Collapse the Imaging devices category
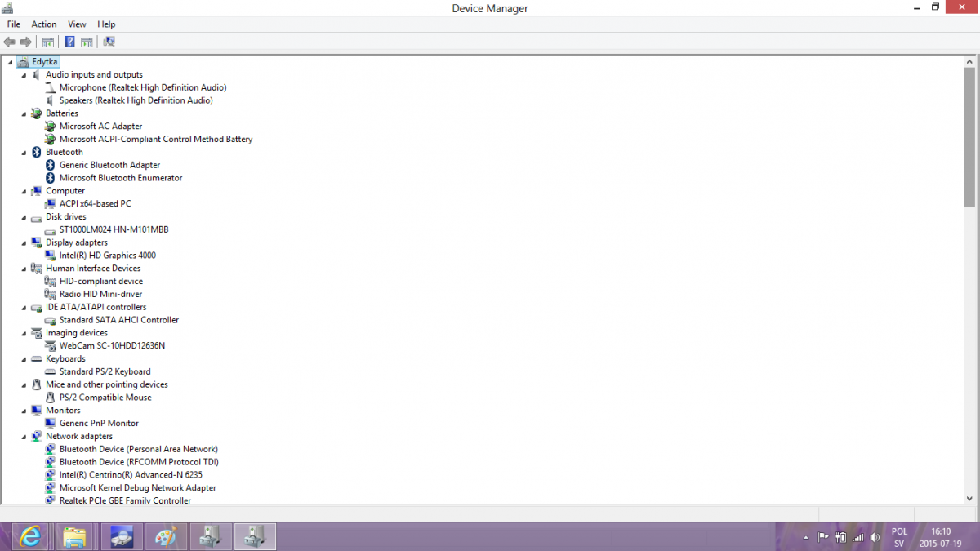 coord(24,333)
